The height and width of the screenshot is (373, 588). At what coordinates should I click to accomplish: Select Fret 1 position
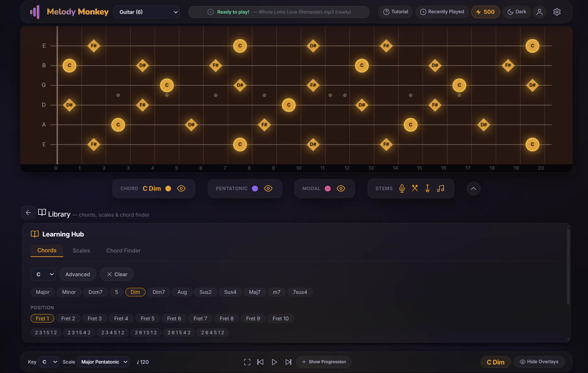[42, 318]
